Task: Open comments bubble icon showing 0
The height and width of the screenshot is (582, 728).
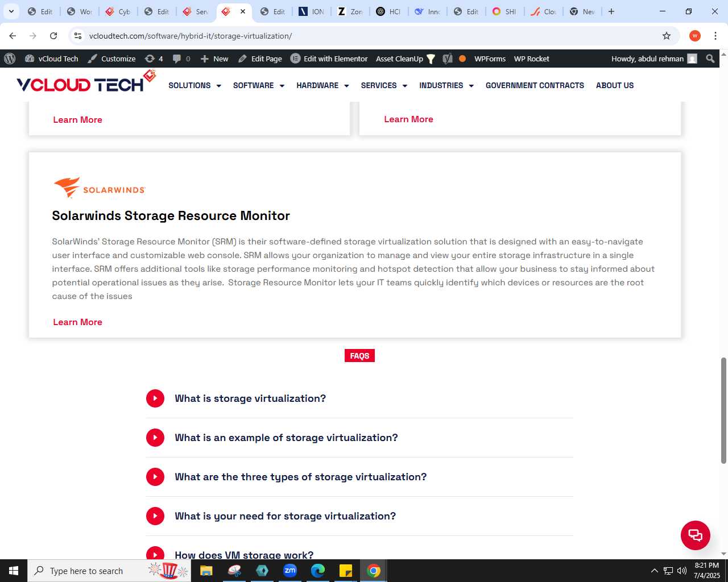Action: [x=181, y=59]
